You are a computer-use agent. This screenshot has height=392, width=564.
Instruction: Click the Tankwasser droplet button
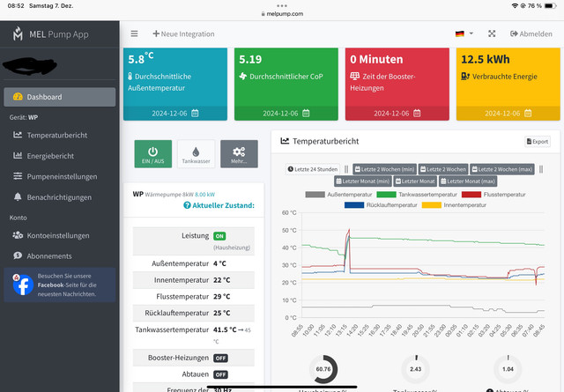tap(196, 154)
